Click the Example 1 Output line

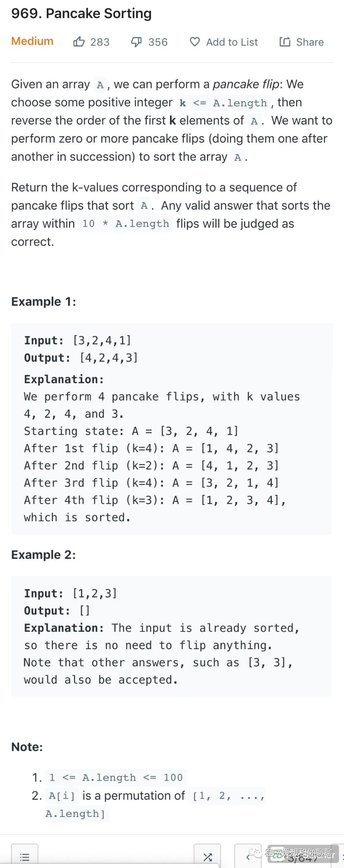click(81, 357)
